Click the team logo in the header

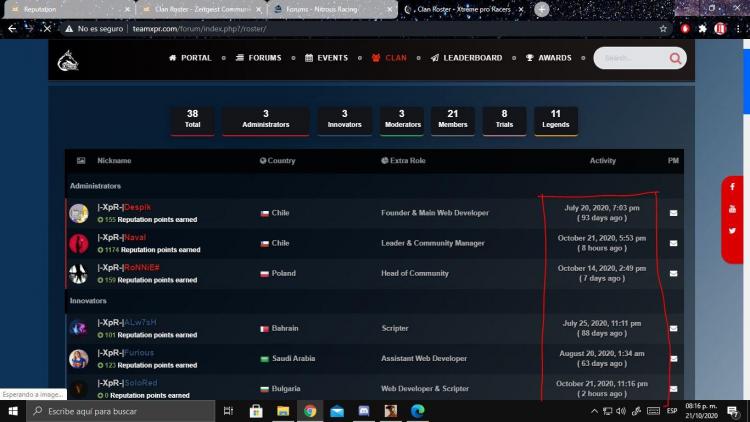[68, 60]
